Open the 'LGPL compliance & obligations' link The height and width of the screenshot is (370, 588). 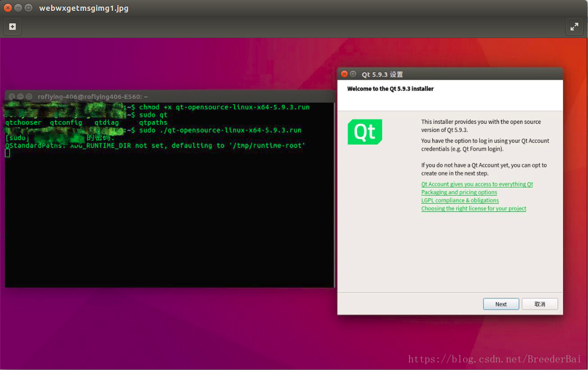[x=460, y=200]
